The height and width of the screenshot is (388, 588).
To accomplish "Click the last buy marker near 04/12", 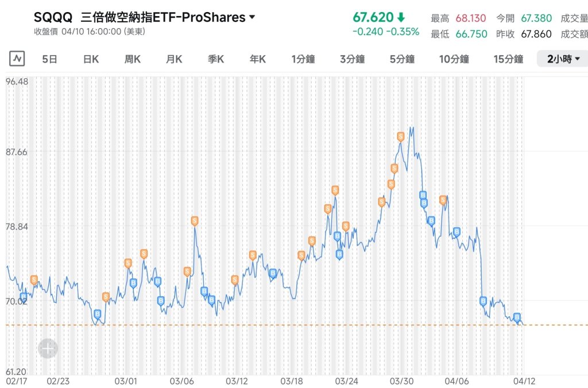I will [x=517, y=317].
